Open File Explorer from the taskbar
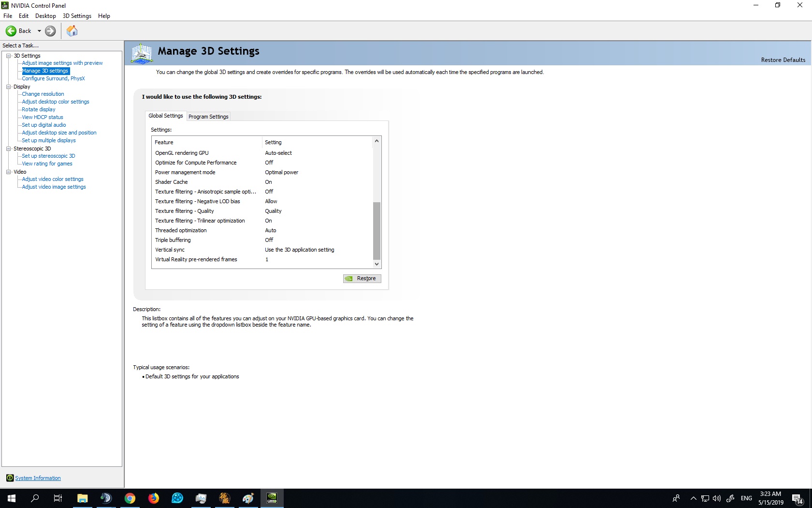 point(82,498)
